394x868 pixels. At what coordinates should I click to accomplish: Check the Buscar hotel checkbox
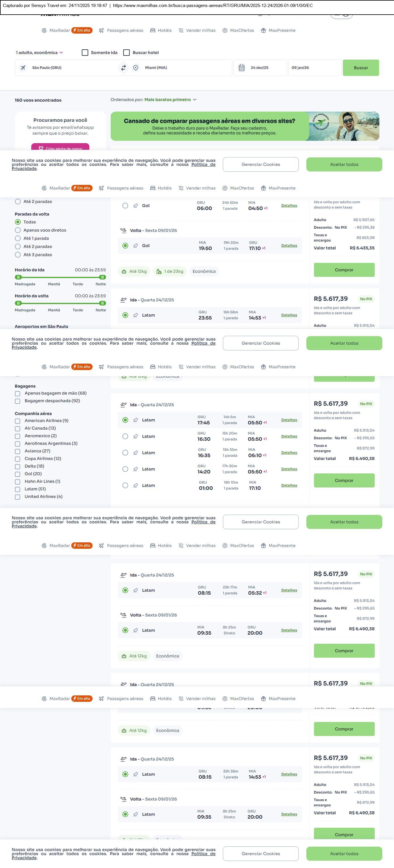coord(127,53)
